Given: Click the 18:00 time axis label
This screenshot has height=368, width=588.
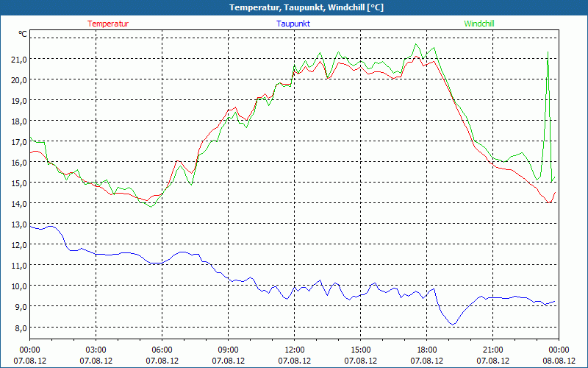Looking at the screenshot, I should 427,350.
